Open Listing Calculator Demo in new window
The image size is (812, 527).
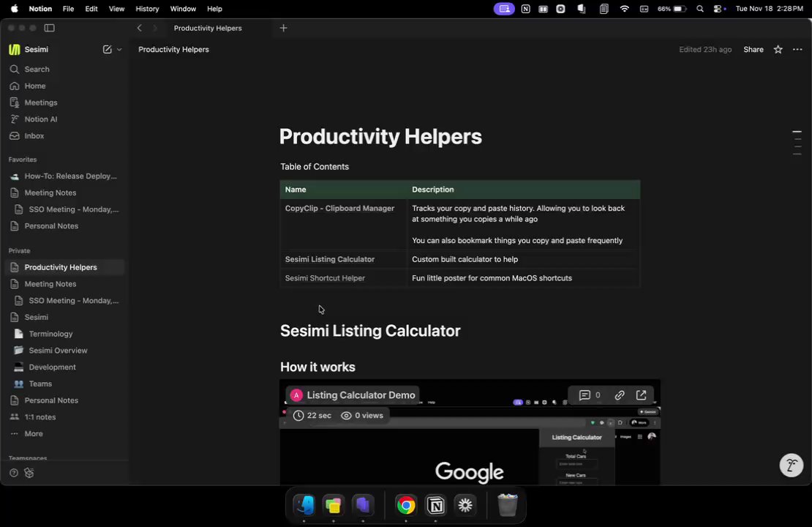coord(641,395)
